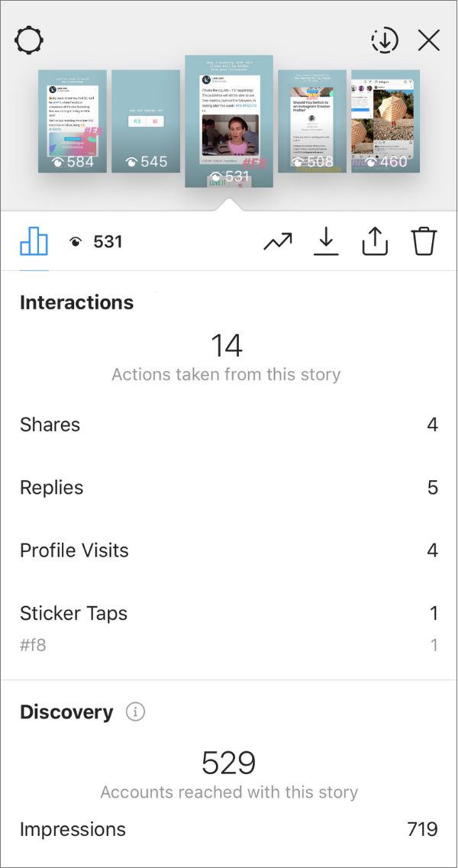Tap the promote trending arrow icon

click(x=278, y=242)
